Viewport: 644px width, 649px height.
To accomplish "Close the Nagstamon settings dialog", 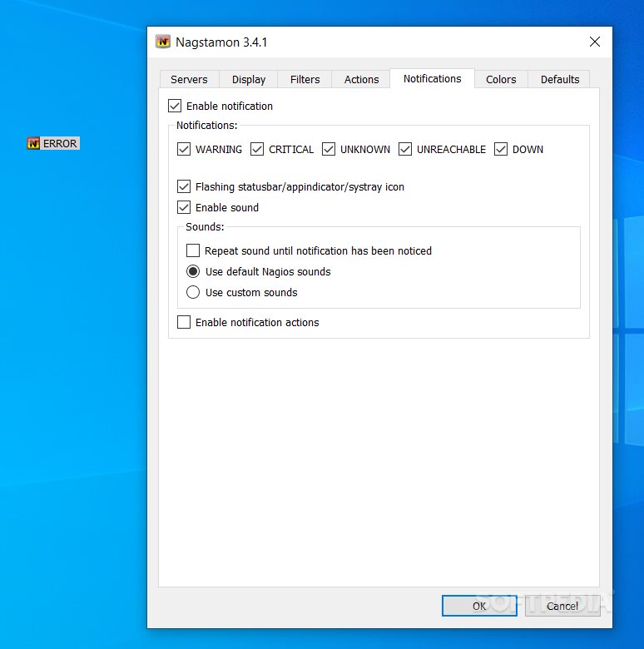I will click(x=594, y=42).
